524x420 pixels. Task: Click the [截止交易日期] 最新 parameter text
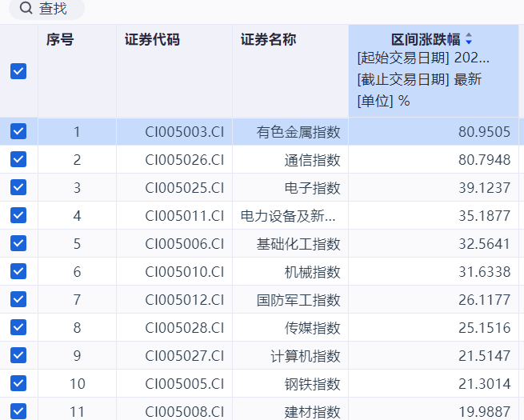419,79
